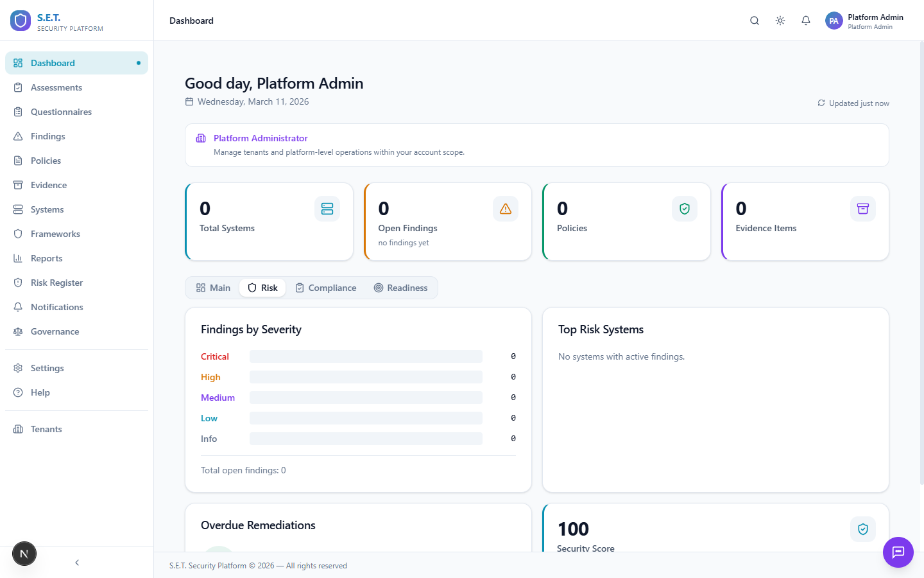Open Questionnaires in sidebar
Image resolution: width=924 pixels, height=578 pixels.
click(x=76, y=112)
